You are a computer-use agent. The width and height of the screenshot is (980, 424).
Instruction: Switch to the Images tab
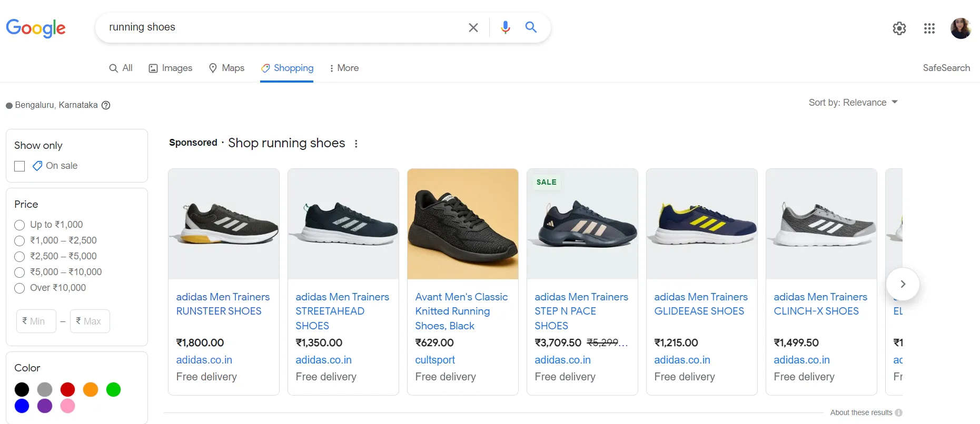coord(171,68)
